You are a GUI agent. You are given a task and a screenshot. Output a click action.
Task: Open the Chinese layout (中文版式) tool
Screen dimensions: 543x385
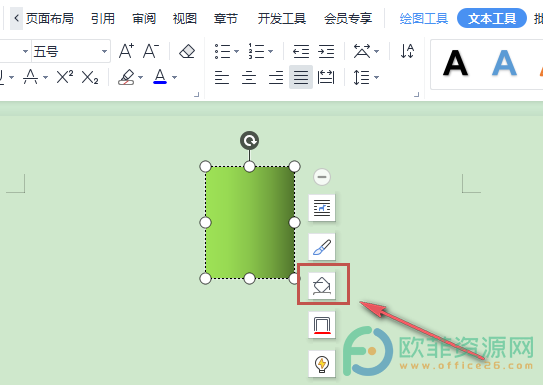click(x=362, y=51)
